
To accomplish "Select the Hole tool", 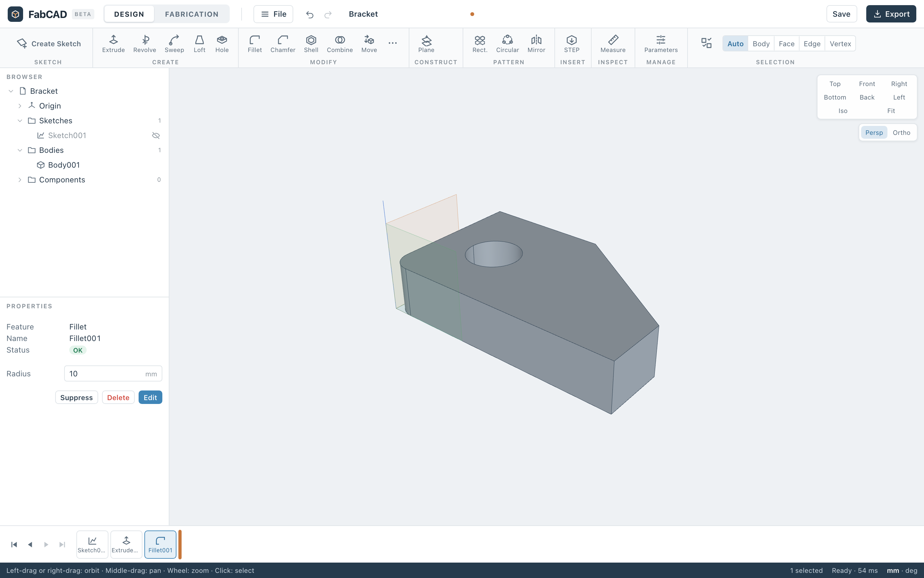I will coord(222,44).
